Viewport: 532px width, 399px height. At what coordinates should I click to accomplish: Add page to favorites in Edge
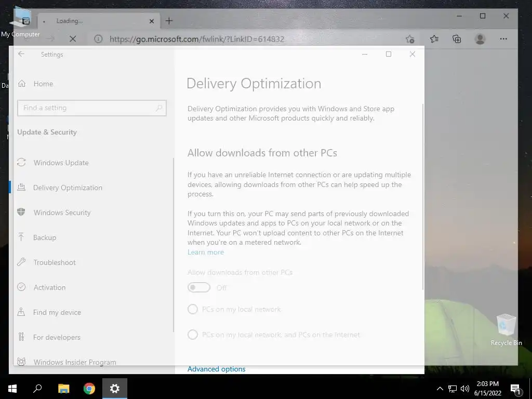[x=410, y=39]
